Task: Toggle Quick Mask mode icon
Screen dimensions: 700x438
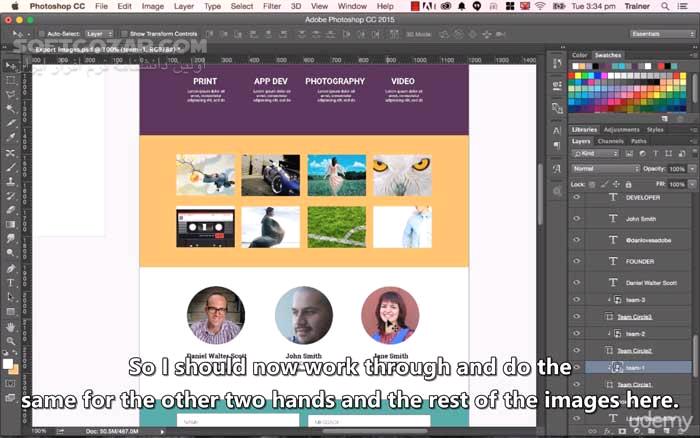Action: [10, 383]
